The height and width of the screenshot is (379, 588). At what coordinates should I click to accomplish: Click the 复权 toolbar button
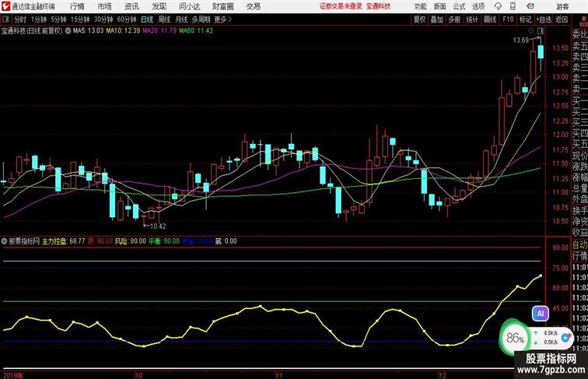[x=419, y=19]
